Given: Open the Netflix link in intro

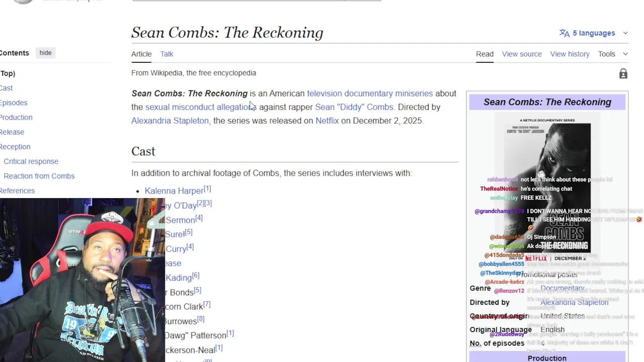Looking at the screenshot, I should 327,121.
